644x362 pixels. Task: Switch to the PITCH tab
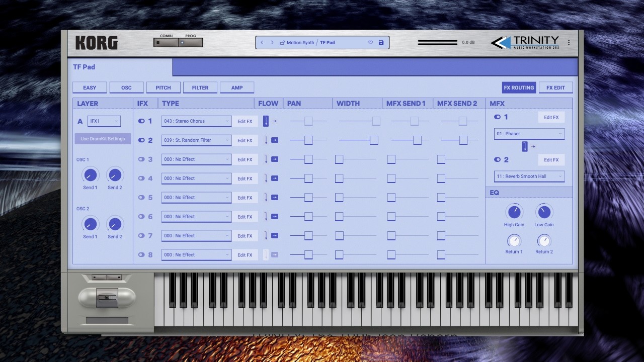(x=163, y=87)
